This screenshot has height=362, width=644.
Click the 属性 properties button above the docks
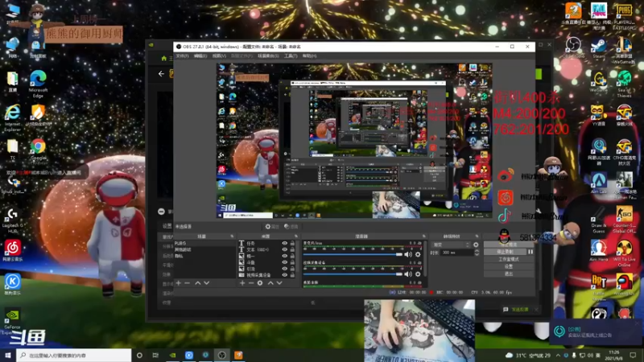click(x=272, y=226)
